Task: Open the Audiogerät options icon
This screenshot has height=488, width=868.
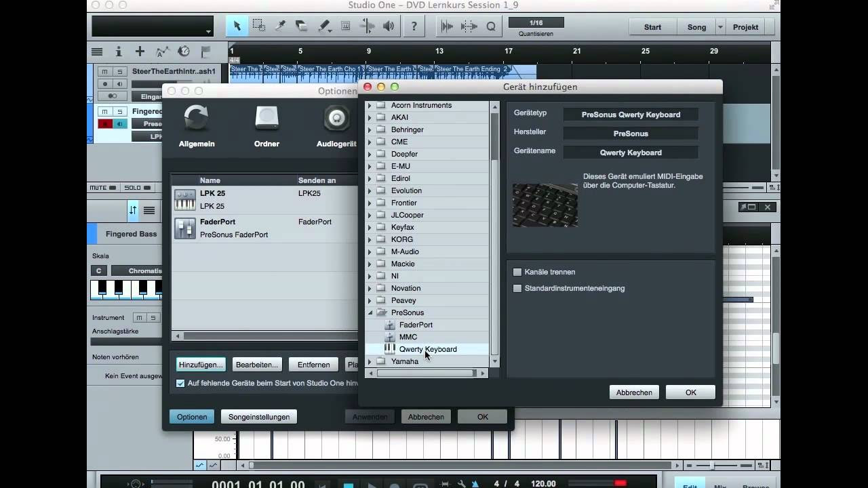Action: coord(336,119)
